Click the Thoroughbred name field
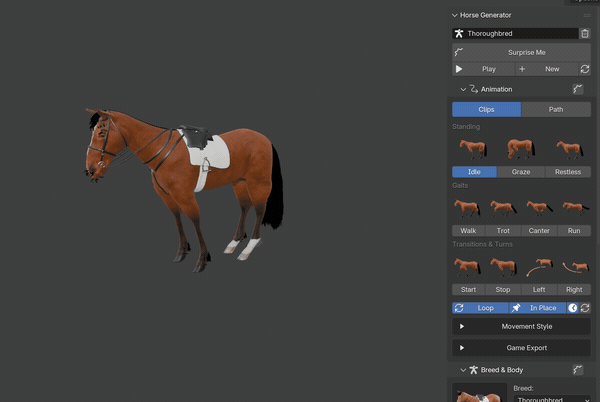The image size is (600, 402). [x=515, y=34]
